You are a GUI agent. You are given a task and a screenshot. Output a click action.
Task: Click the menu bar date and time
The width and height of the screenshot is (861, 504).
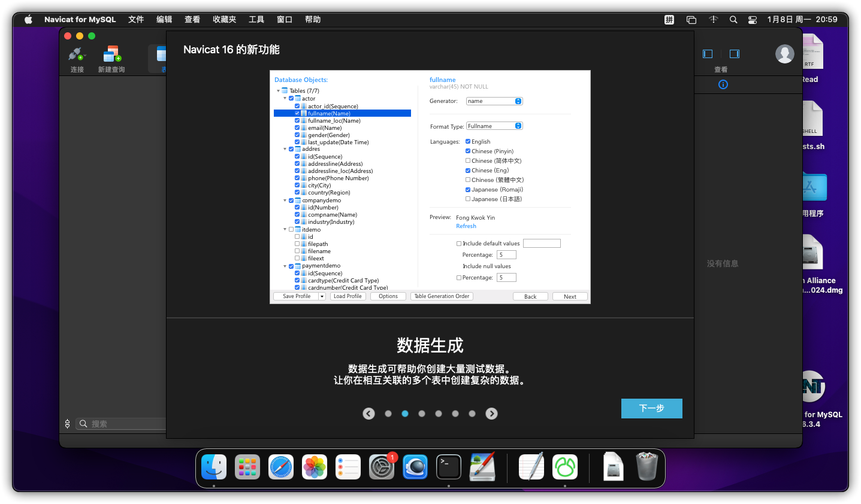[x=802, y=19]
